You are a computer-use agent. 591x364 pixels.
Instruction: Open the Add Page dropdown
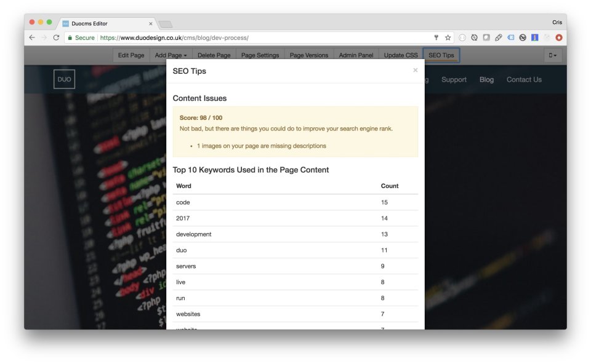[x=171, y=55]
